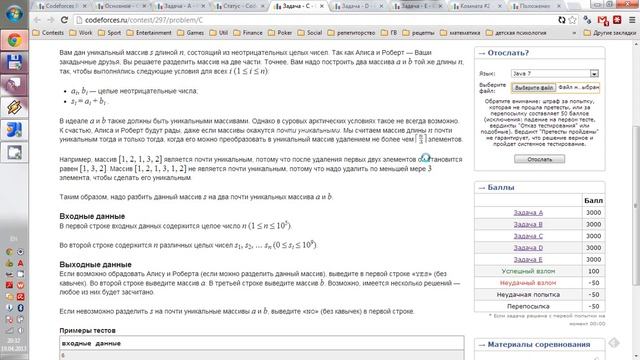Click the Успешный взлом row
Viewport: 640px width, 360px height.
pyautogui.click(x=540, y=271)
